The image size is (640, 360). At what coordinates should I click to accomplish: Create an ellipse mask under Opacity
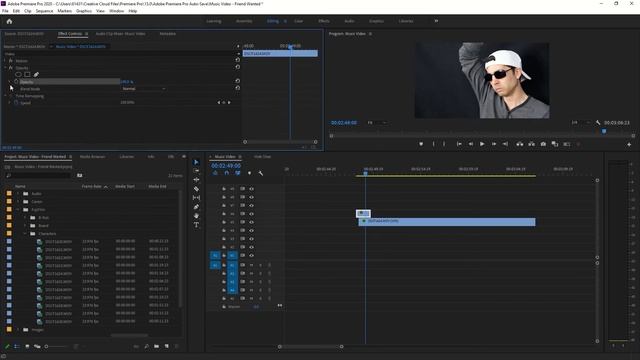pyautogui.click(x=18, y=74)
